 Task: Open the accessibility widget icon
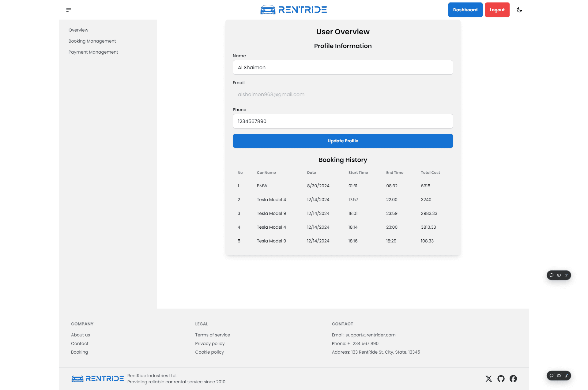(x=566, y=275)
